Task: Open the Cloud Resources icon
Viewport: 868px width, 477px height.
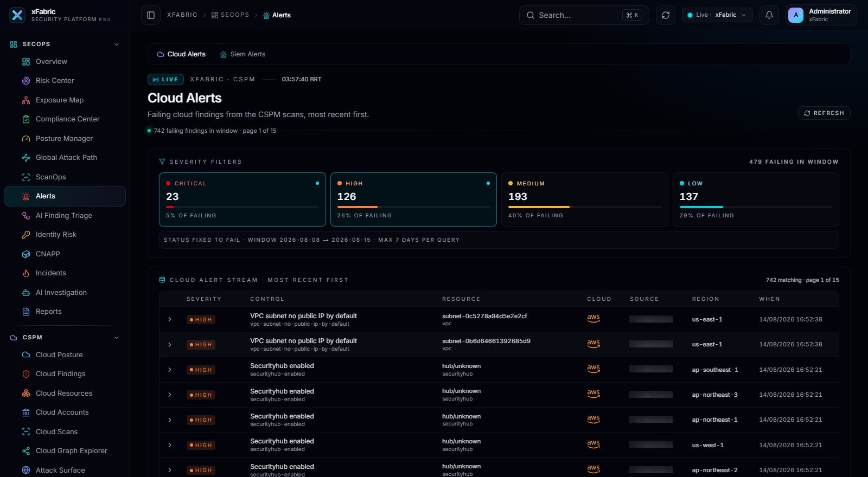Action: click(x=25, y=394)
